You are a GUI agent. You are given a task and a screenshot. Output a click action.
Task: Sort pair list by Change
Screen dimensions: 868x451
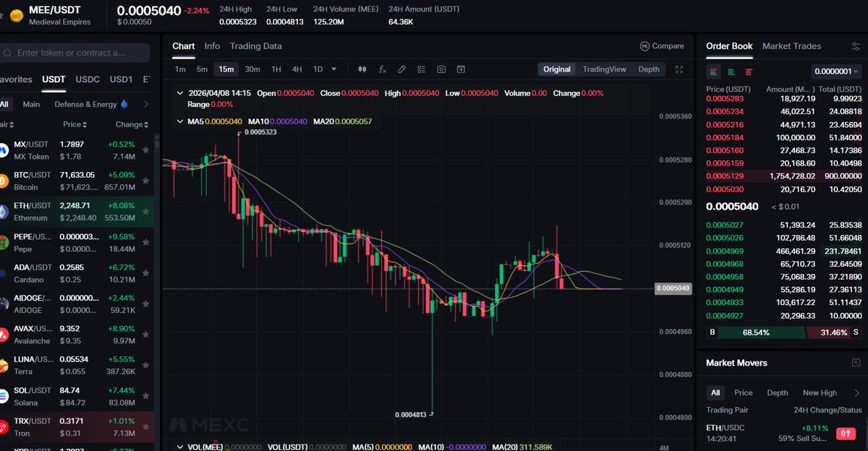[132, 124]
